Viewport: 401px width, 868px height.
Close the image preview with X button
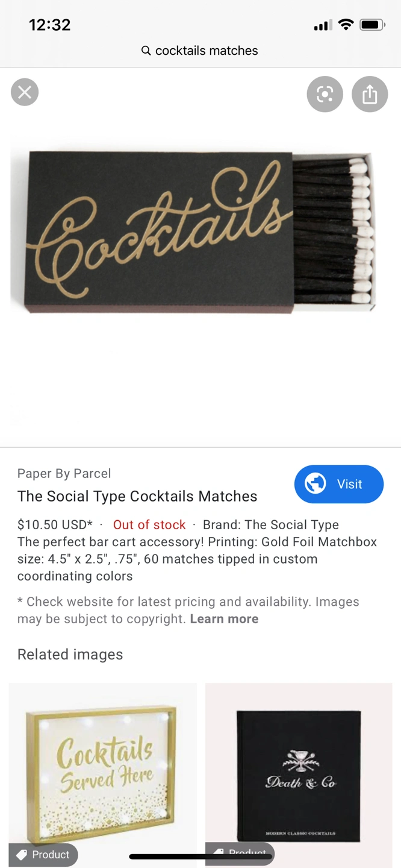coord(25,92)
